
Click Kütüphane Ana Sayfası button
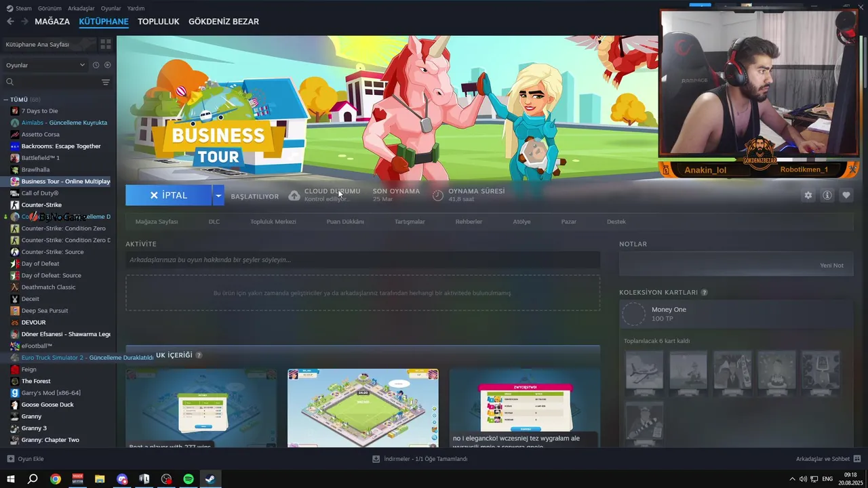(48, 44)
